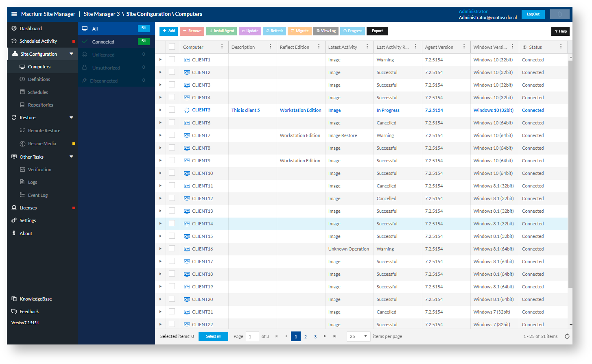Screen dimensions: 592x364
Task: Click the table vertical scrollbar
Action: (570, 174)
